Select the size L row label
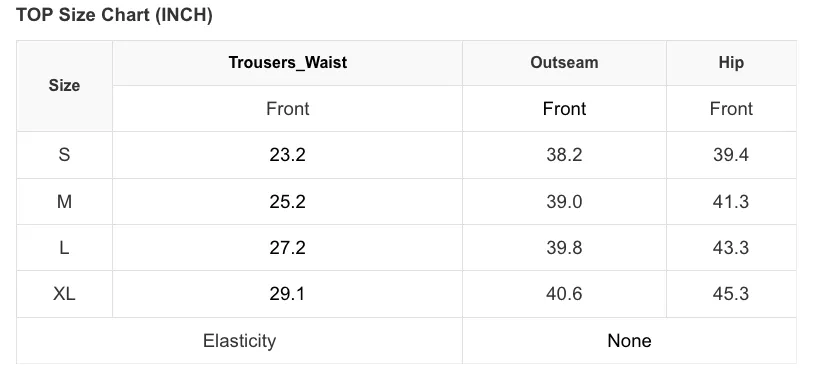Image resolution: width=828 pixels, height=392 pixels. pos(64,247)
